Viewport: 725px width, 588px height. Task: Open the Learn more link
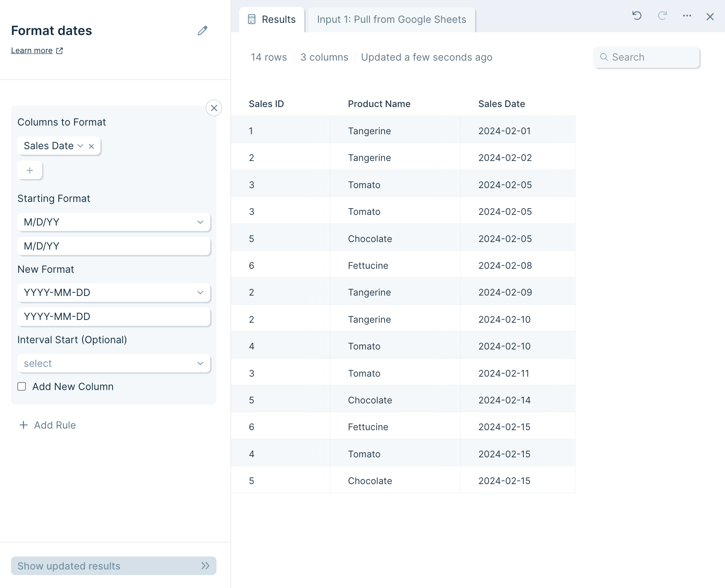click(x=32, y=51)
